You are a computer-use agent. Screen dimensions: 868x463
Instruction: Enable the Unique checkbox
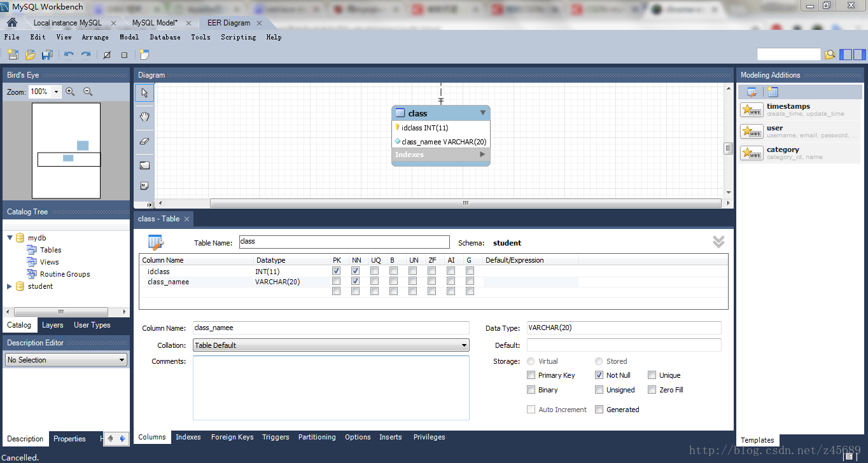click(652, 375)
